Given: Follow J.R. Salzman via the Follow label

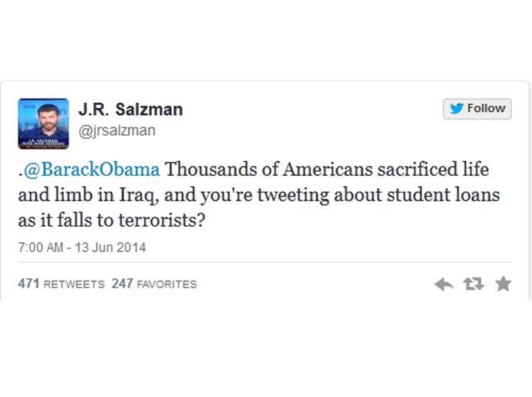Looking at the screenshot, I should tap(487, 108).
